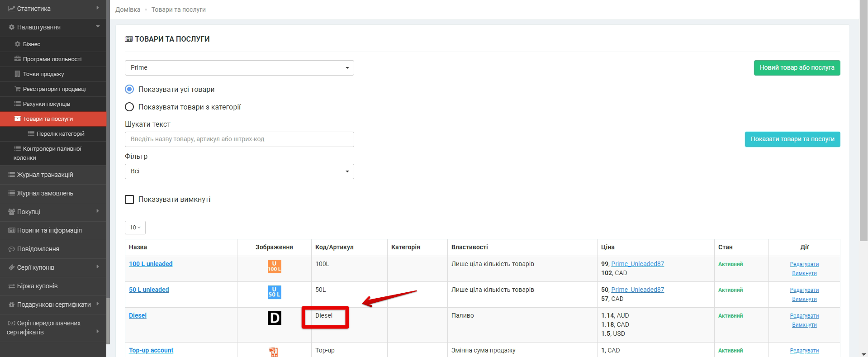This screenshot has height=357, width=868.
Task: Click the Top-up account product icon
Action: pyautogui.click(x=273, y=352)
